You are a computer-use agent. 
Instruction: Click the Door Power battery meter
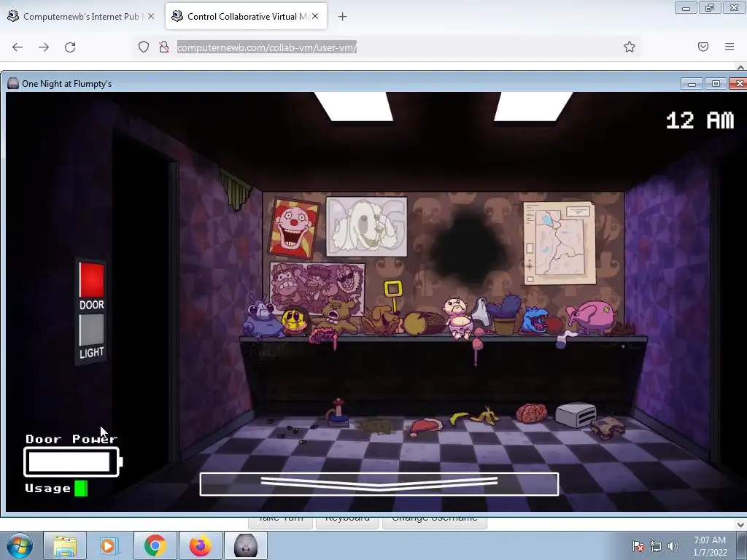pyautogui.click(x=73, y=462)
